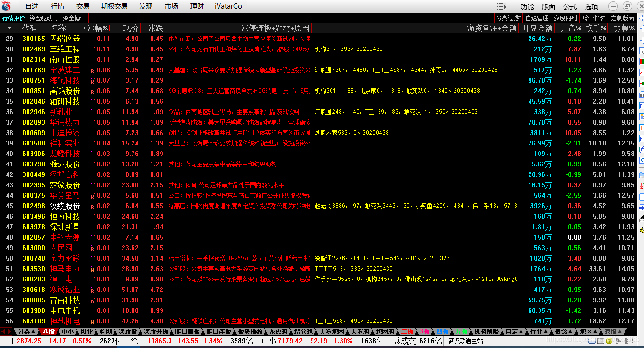Viewport: 644px width, 348px height.
Task: Expand the 地区 bottom tab menu
Action: [x=588, y=331]
